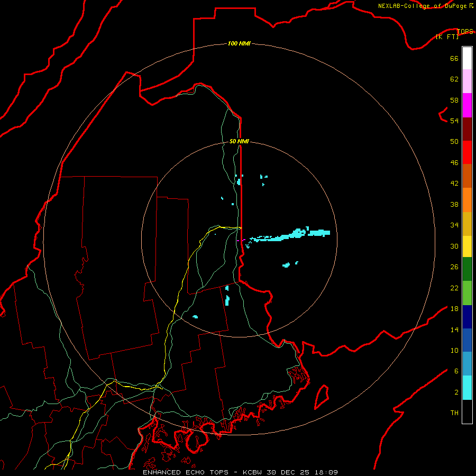Click the medium blue 10-14 legend swatch
This screenshot has height=476, width=476.
467,340
